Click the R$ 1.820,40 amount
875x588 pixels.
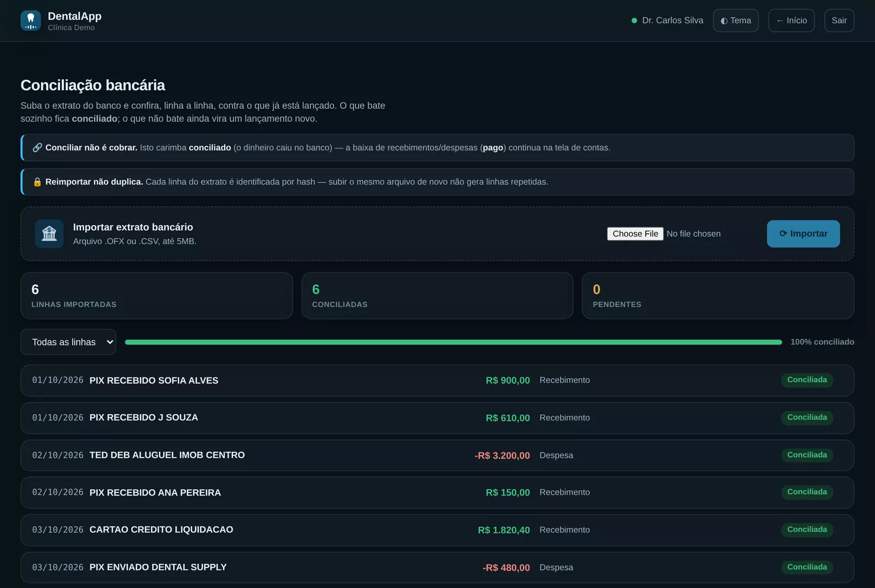pos(504,530)
